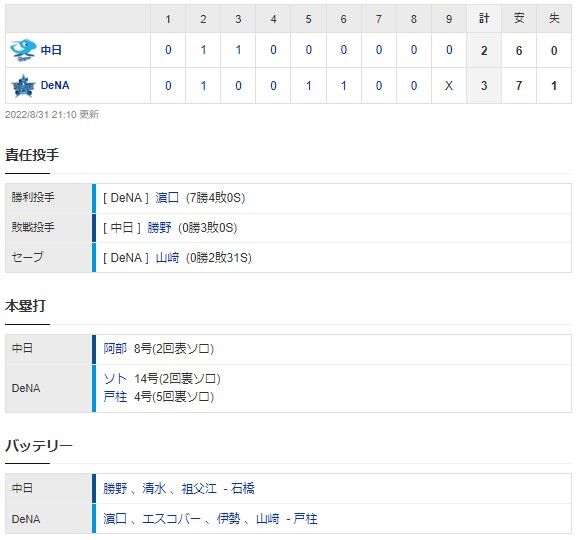Open 阿部 link in home run section

115,348
